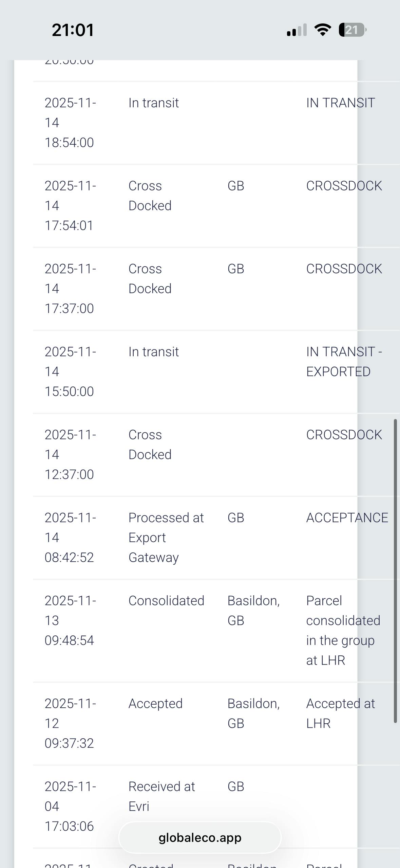Tap the globaleco.app address bar
Image resolution: width=400 pixels, height=868 pixels.
tap(200, 838)
